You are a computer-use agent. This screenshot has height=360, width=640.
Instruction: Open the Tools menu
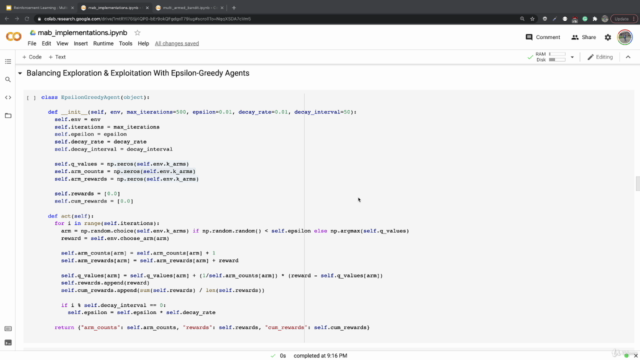point(125,44)
